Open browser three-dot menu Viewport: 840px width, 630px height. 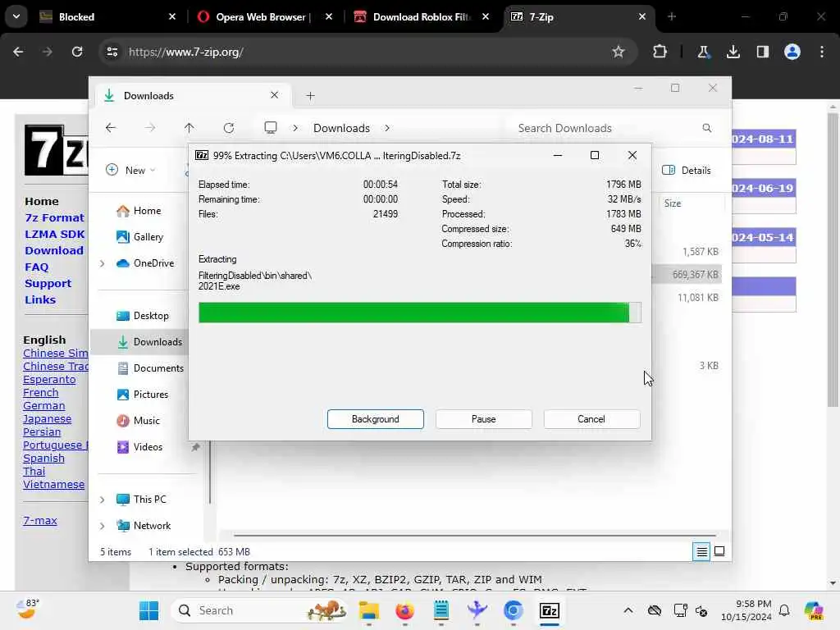click(x=822, y=52)
